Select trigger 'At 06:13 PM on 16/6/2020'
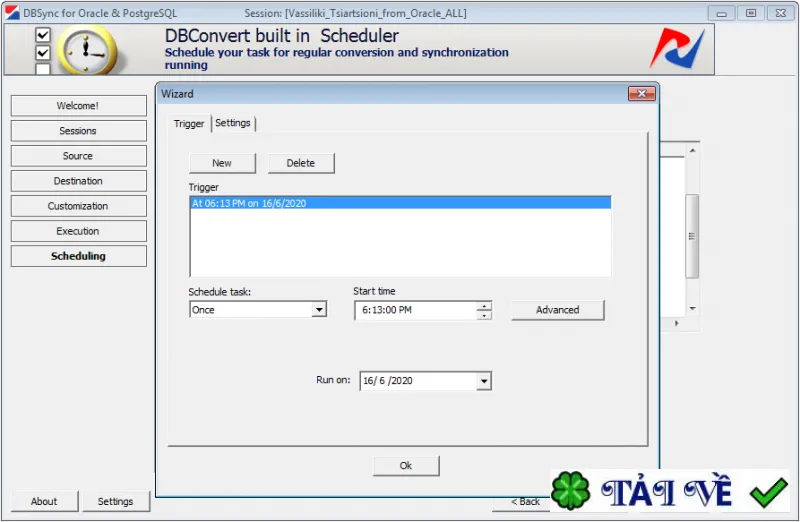The height and width of the screenshot is (522, 800). 400,203
